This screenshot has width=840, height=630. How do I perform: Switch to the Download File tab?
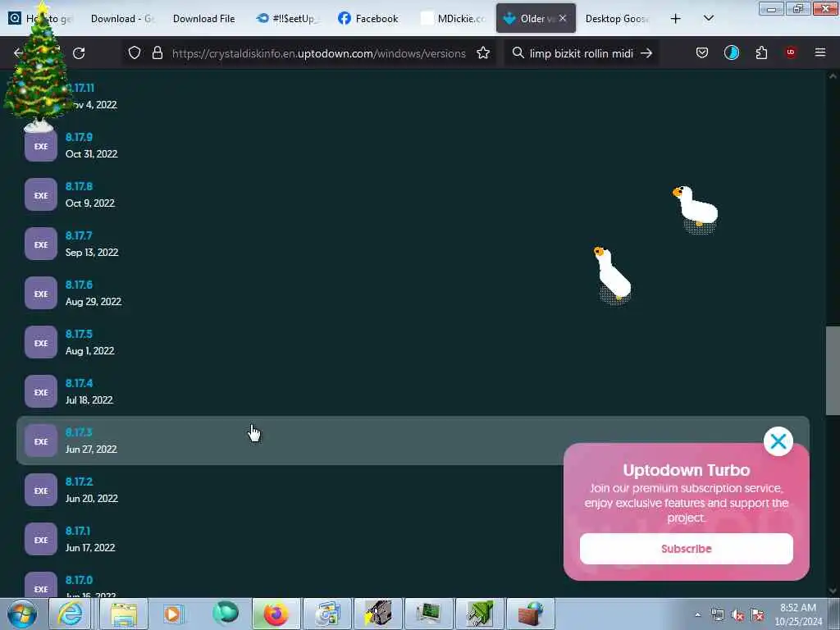[203, 18]
